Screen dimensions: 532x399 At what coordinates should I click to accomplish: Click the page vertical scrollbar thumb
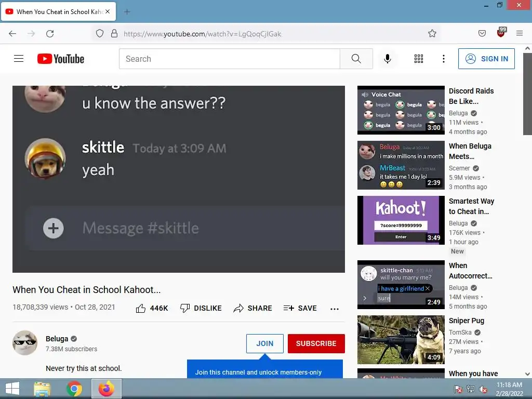point(527,94)
